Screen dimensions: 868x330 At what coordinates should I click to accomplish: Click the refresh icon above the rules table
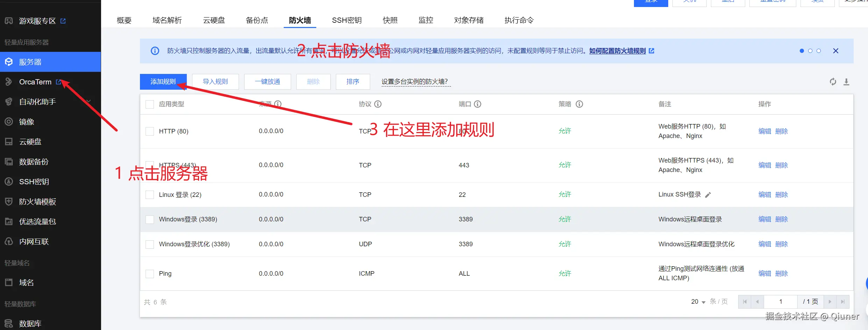(833, 82)
